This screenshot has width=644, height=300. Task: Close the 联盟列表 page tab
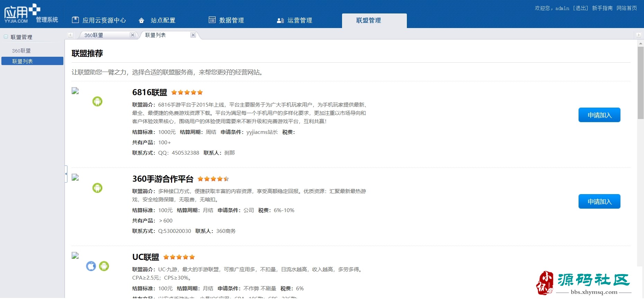193,35
